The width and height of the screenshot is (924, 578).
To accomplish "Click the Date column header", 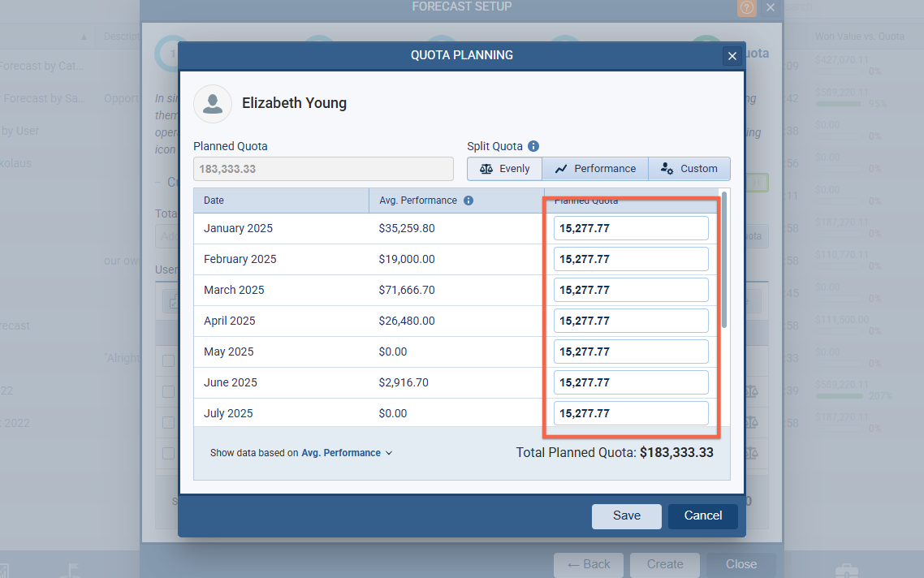I will (x=214, y=201).
